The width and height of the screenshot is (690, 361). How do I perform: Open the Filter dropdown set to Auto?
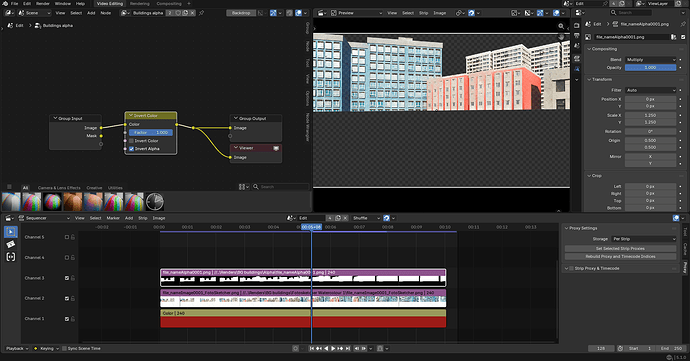[x=650, y=90]
